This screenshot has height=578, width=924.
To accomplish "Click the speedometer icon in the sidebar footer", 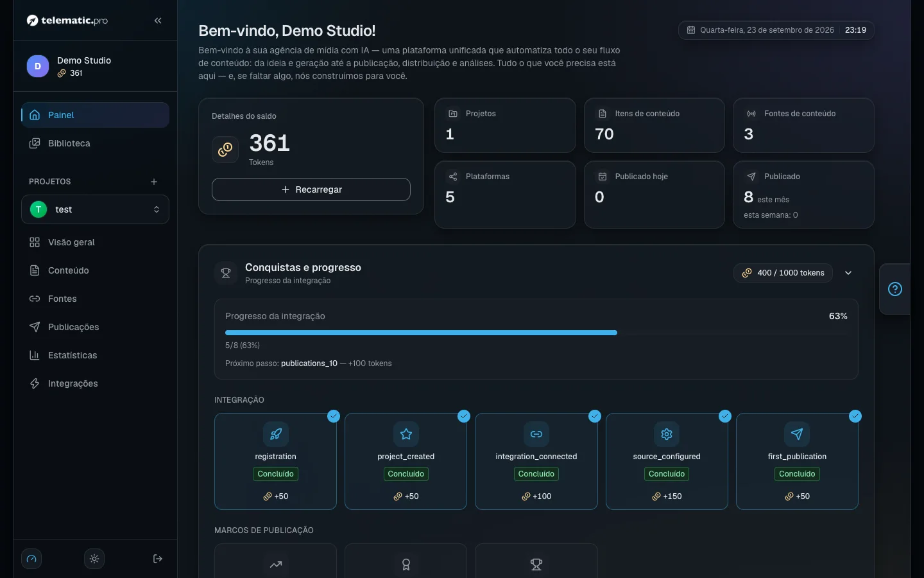I will (x=31, y=559).
